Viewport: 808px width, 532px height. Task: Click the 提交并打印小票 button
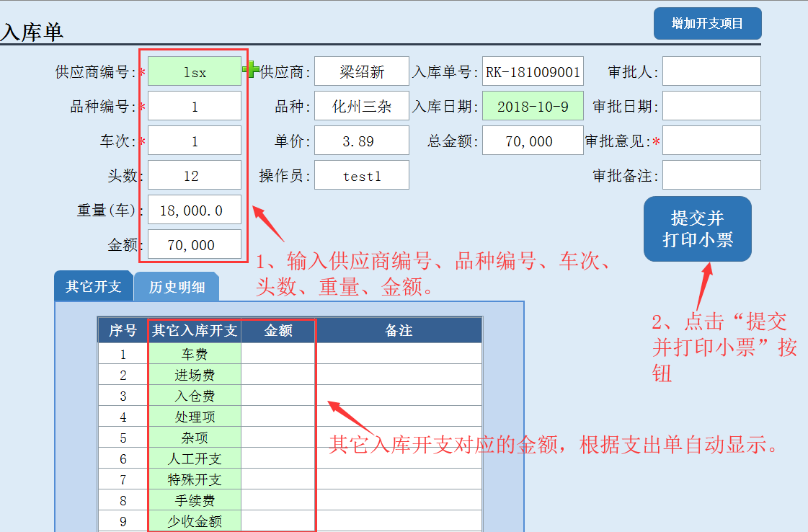coord(697,229)
